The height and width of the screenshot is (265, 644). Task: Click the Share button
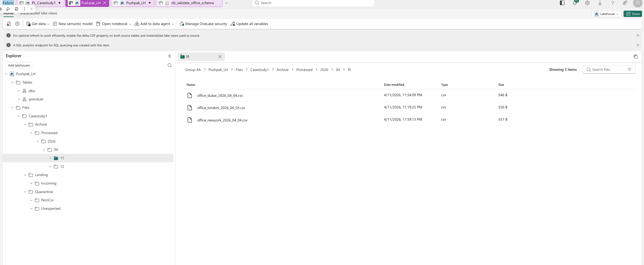(x=633, y=14)
